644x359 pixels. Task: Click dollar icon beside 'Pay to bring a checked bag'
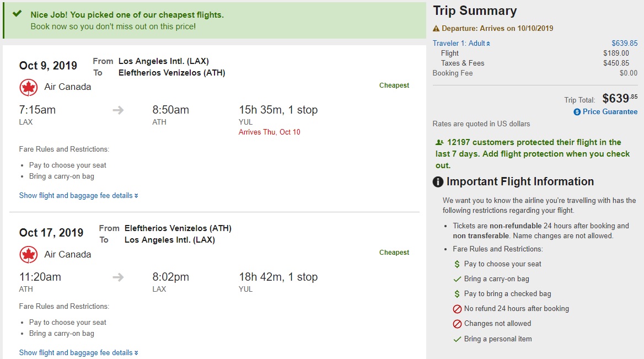[x=457, y=294]
